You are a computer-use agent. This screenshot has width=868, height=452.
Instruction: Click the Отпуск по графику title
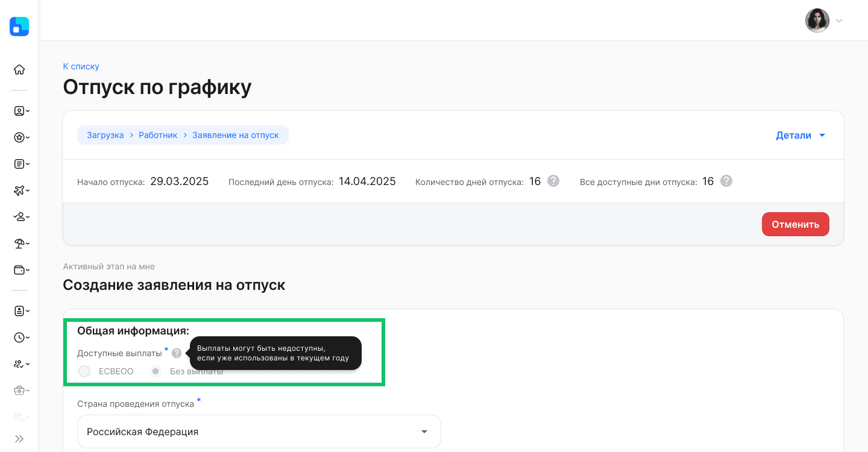click(157, 87)
